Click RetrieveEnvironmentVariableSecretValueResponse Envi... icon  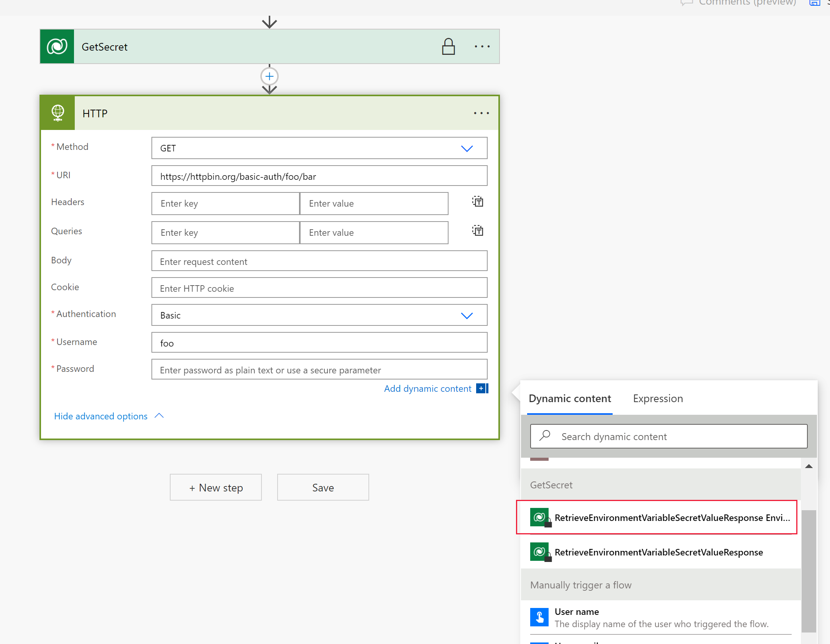(x=540, y=517)
